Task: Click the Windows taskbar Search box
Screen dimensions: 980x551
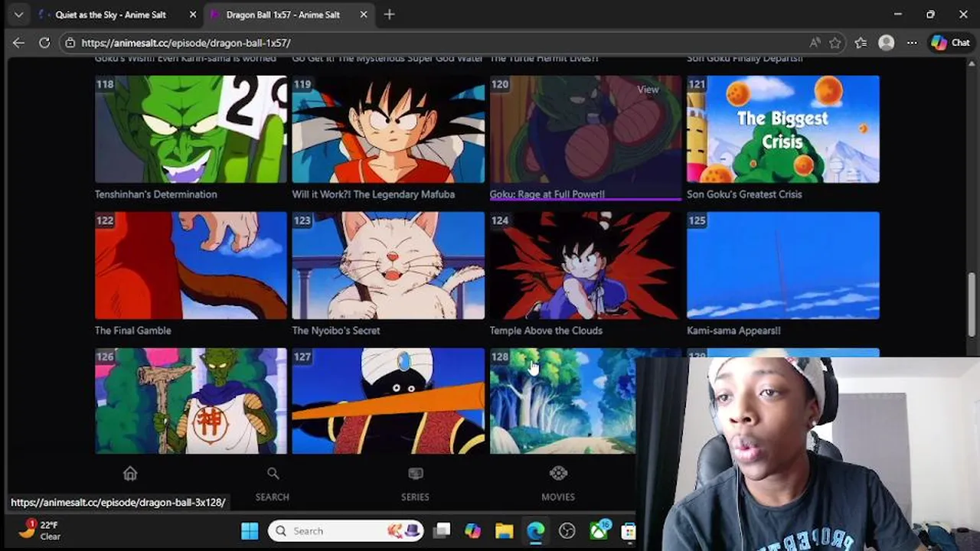Action: point(345,531)
